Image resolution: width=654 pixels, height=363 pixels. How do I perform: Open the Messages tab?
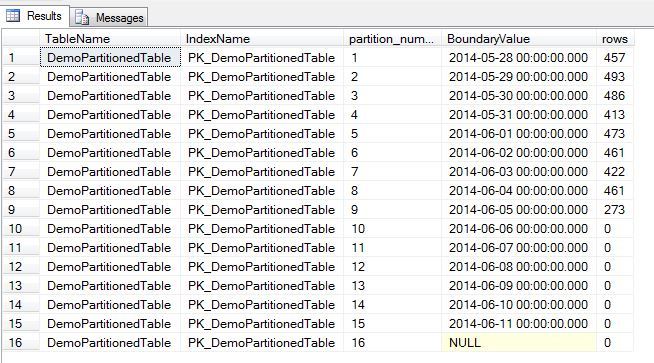109,18
